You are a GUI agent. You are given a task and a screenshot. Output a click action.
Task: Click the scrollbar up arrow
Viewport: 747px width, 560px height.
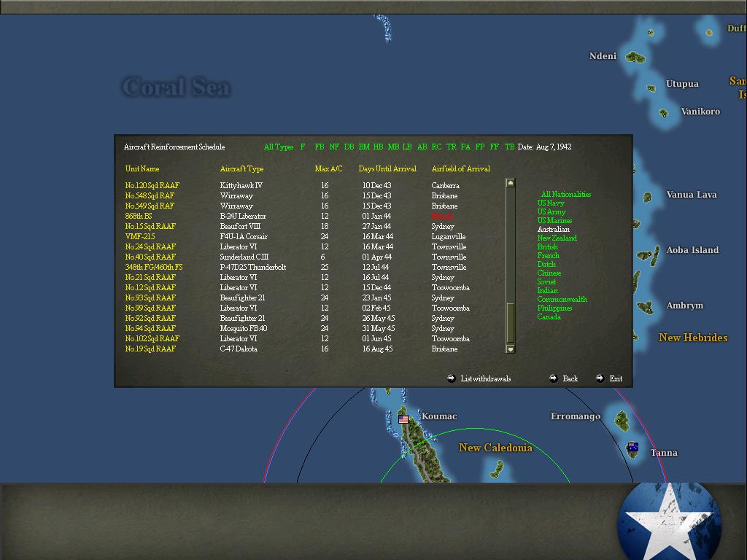tap(510, 183)
